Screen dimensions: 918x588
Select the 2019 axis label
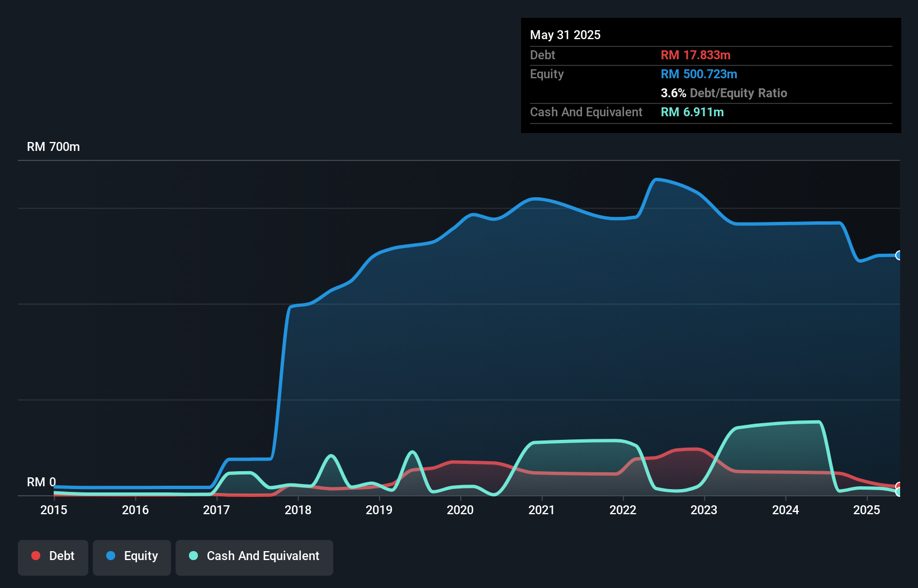(379, 510)
